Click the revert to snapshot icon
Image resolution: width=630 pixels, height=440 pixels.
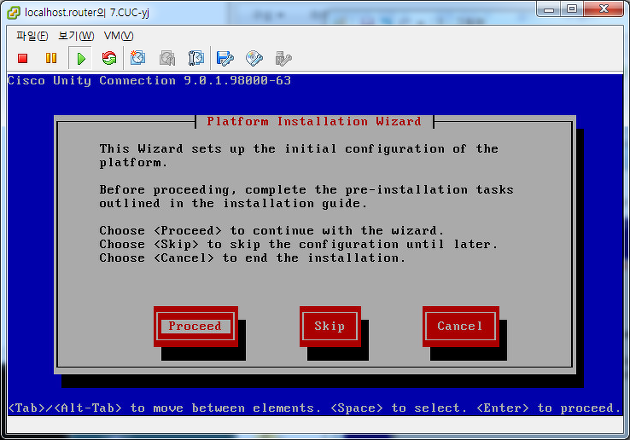(167, 59)
